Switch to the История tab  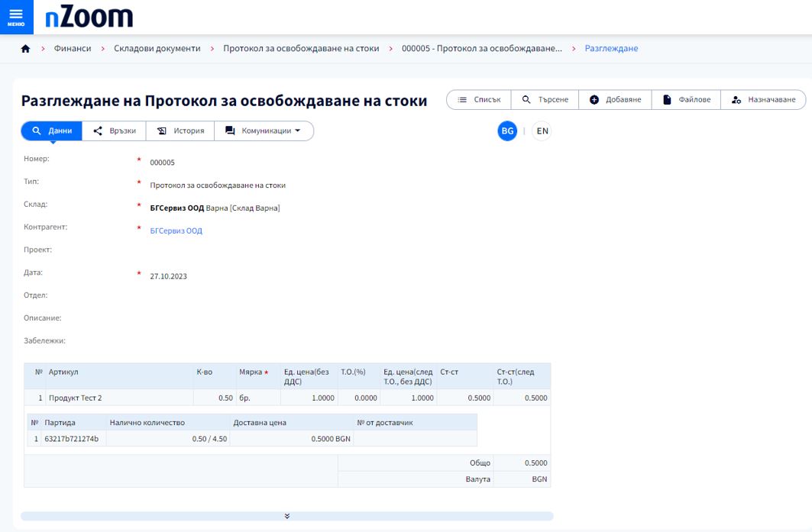tap(180, 131)
